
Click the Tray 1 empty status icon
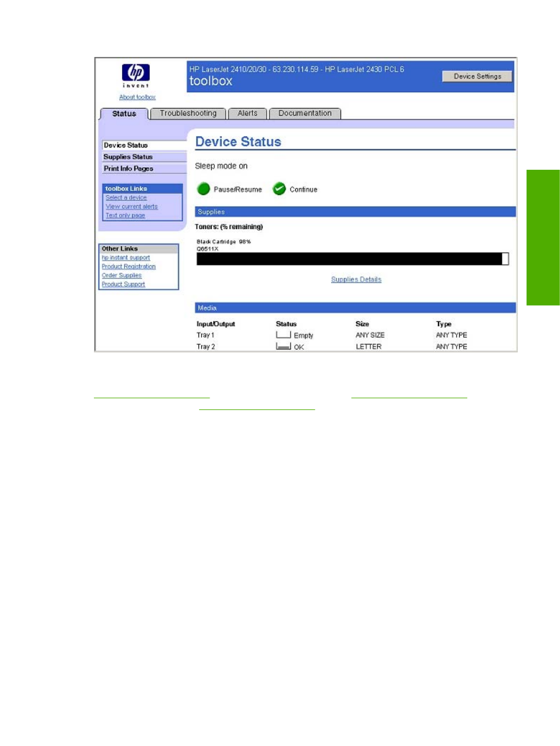[284, 335]
